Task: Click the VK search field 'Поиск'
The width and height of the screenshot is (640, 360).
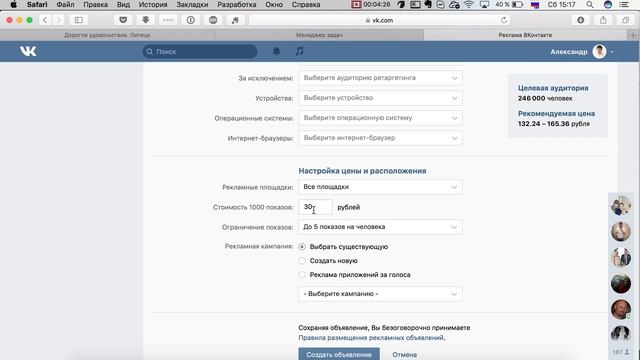Action: tap(200, 51)
